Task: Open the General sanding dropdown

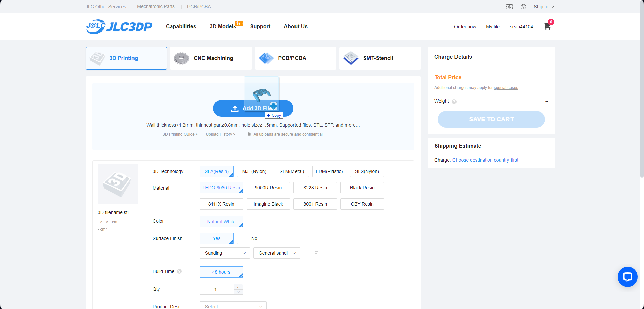Action: (277, 253)
